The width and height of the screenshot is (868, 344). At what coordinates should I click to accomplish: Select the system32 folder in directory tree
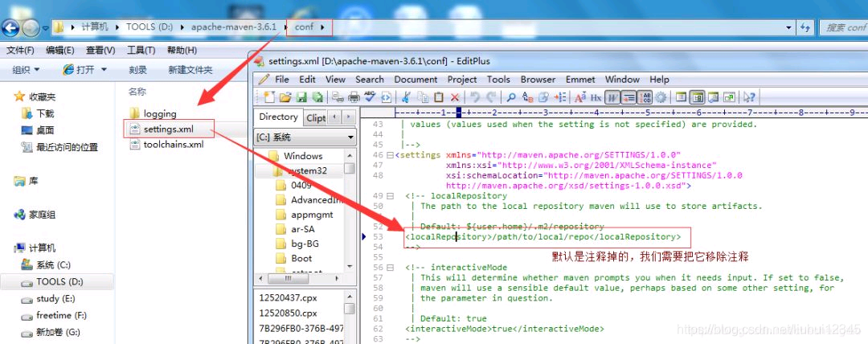click(x=306, y=170)
